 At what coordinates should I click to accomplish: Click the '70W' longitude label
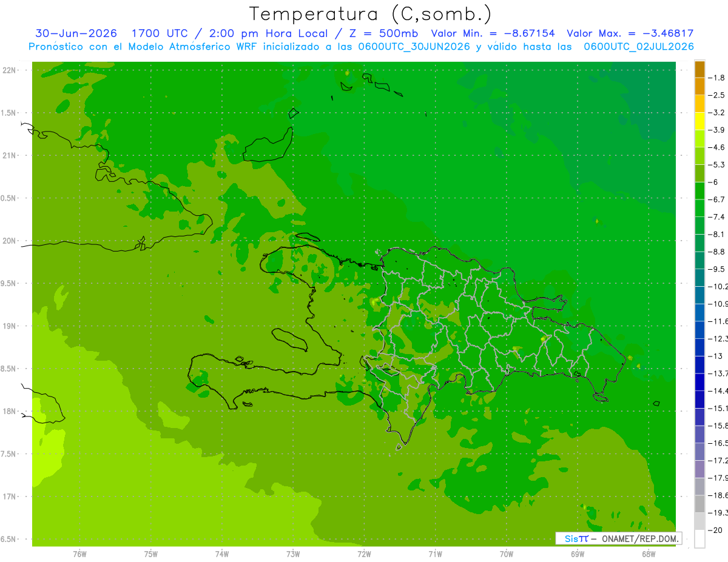coord(507,554)
